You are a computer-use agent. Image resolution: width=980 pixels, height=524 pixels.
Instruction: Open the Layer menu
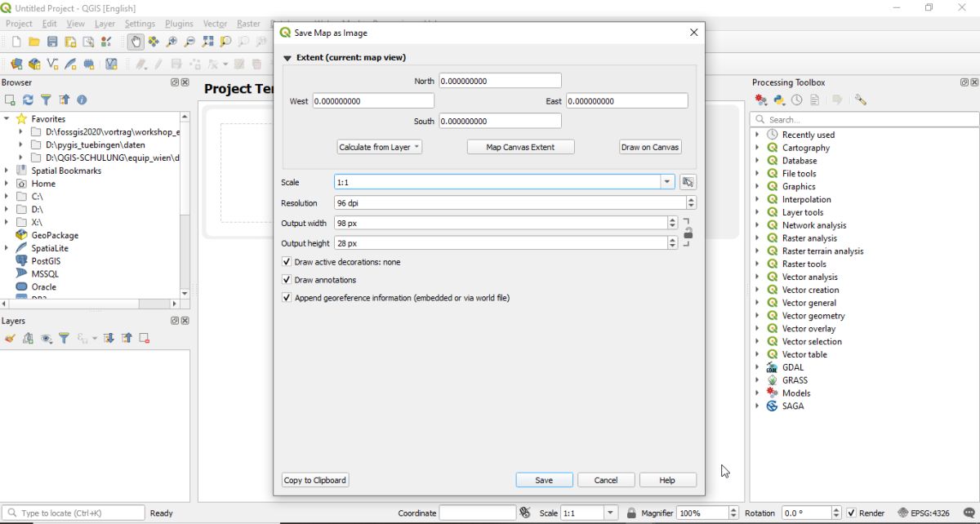(105, 24)
